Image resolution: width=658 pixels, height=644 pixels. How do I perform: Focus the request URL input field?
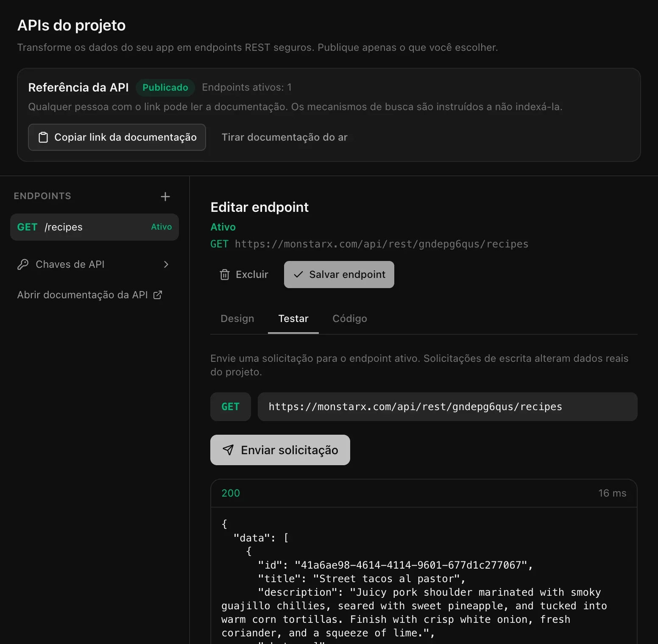[448, 407]
